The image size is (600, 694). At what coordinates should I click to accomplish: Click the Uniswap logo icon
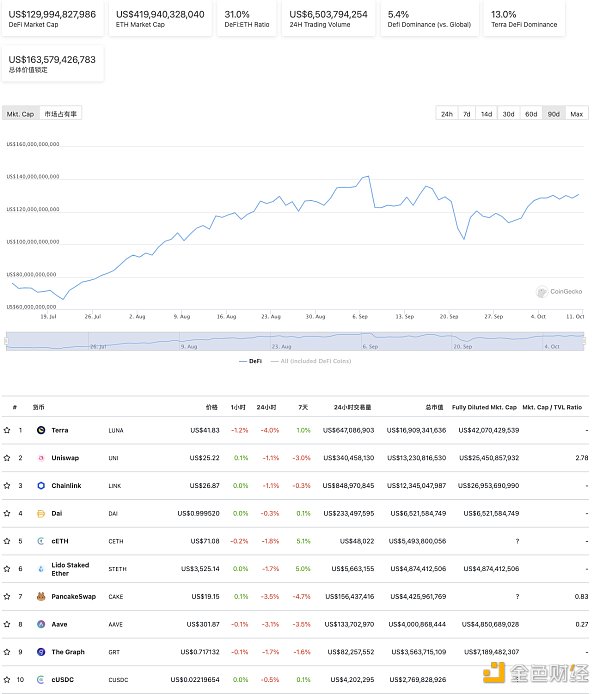41,457
